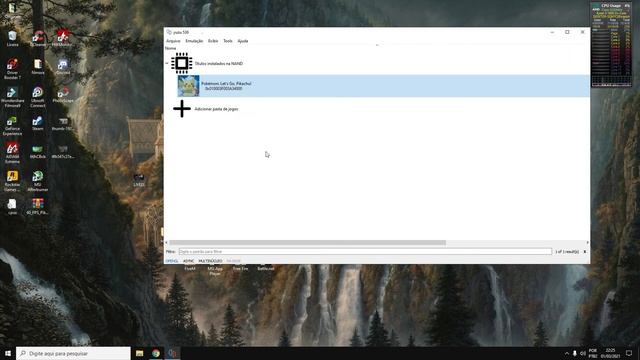Open the PhotoScape desktop shortcut
Screen dimensions: 640x360
(62, 95)
